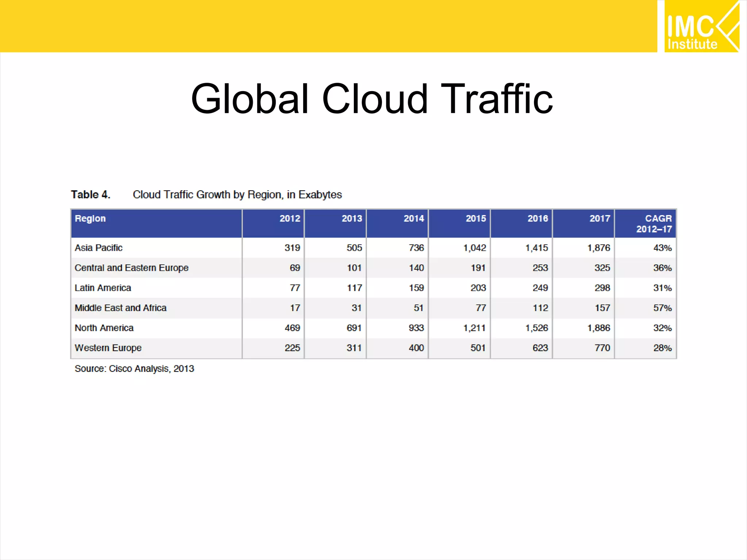Click Middle East and Africa 2013 value 31
Image resolution: width=747 pixels, height=560 pixels.
tap(357, 308)
